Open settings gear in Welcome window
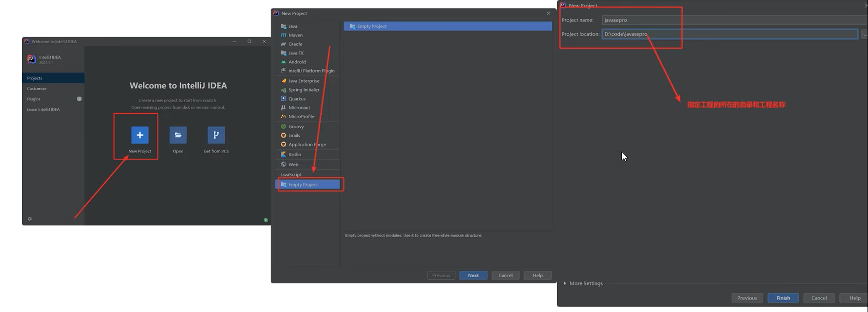 30,219
